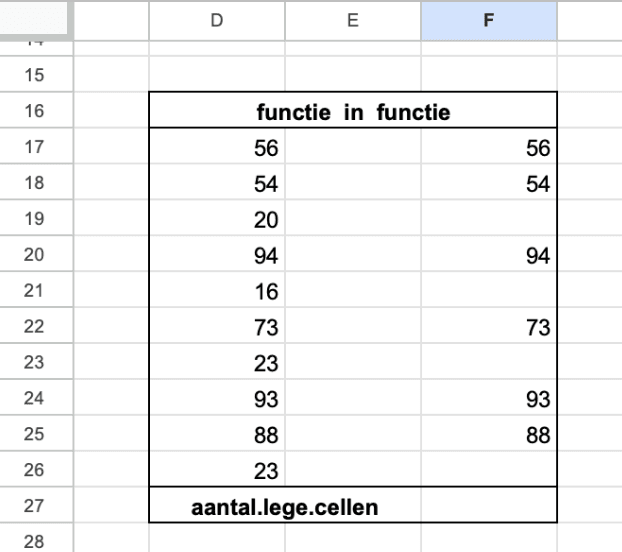
Task: Select cell D22 containing 73
Action: point(217,328)
